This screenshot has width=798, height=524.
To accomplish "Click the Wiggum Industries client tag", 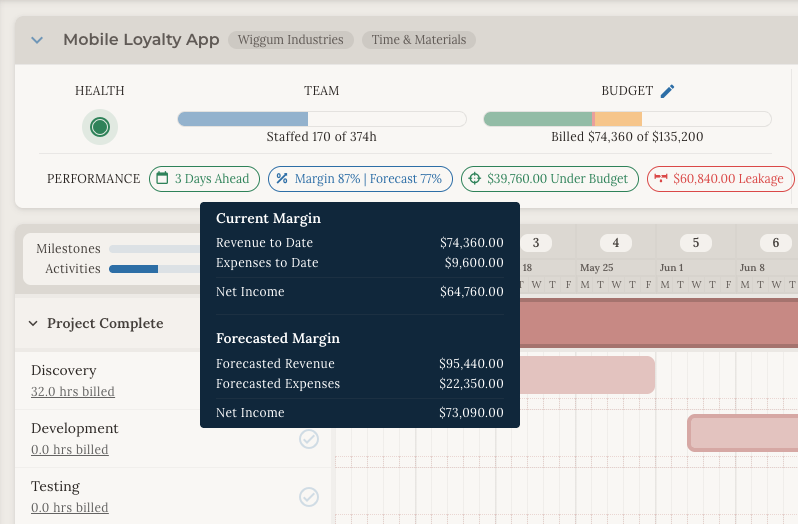I will coord(291,40).
